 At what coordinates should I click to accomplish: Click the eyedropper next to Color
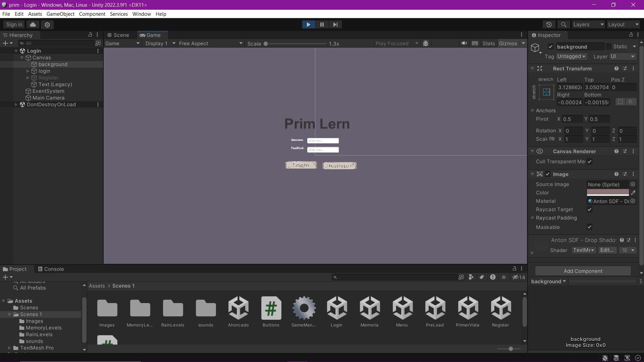pyautogui.click(x=633, y=193)
